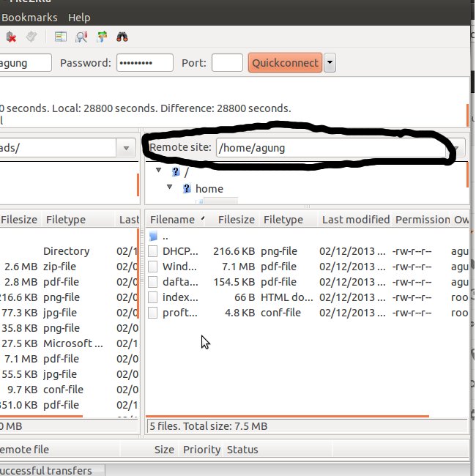Click the '4.8 KB' filesize cell

point(239,313)
